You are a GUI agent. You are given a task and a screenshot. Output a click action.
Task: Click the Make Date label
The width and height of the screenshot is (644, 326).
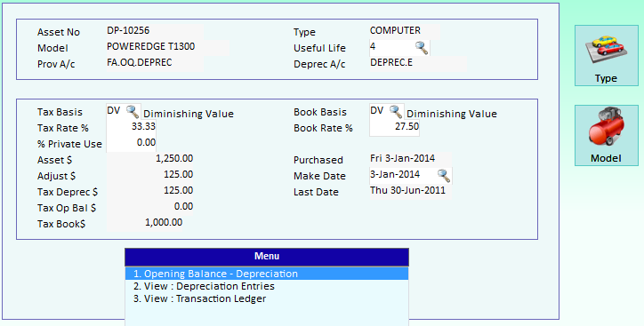pos(319,177)
